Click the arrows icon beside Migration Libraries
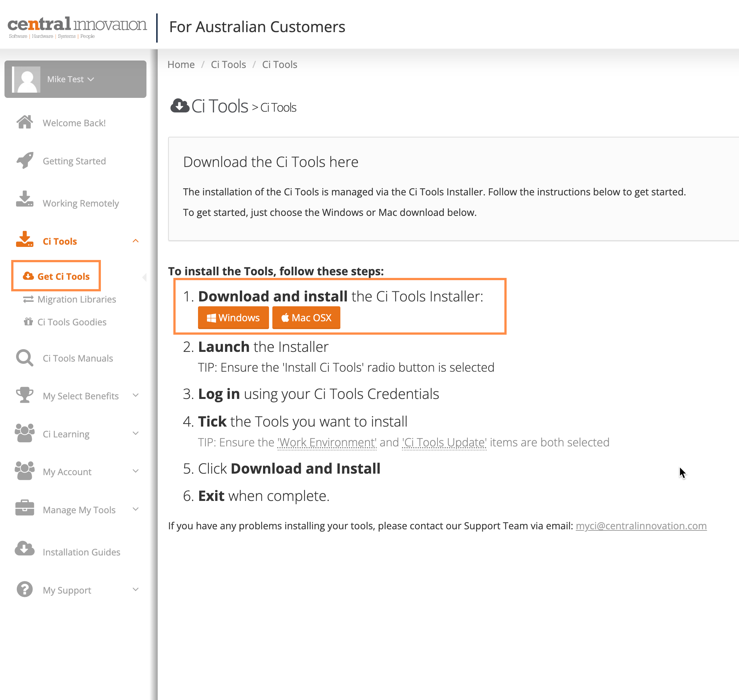The height and width of the screenshot is (700, 739). coord(28,299)
